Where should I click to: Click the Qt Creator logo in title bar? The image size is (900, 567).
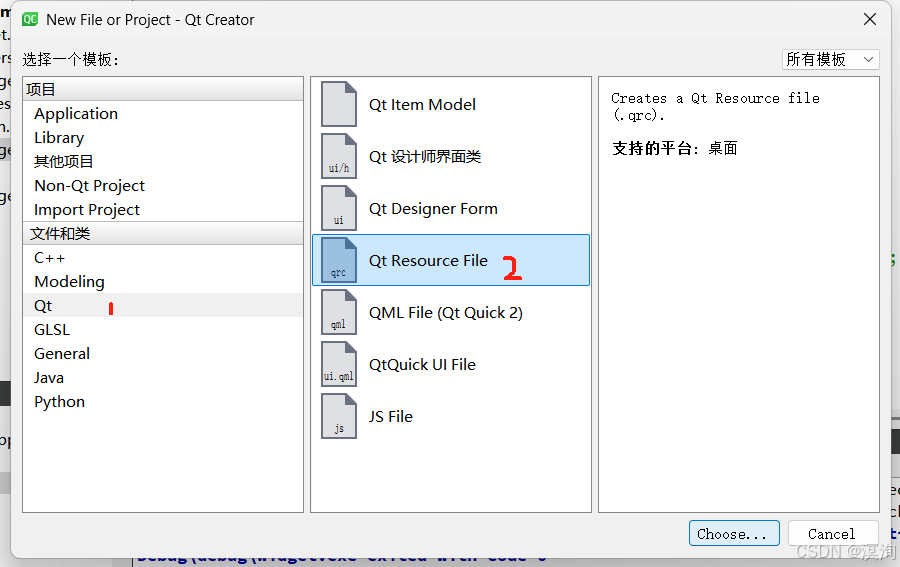point(30,20)
